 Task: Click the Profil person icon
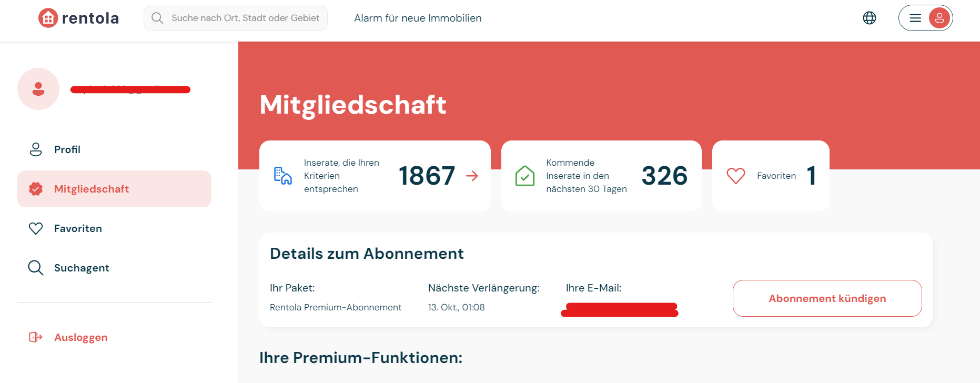pyautogui.click(x=36, y=149)
